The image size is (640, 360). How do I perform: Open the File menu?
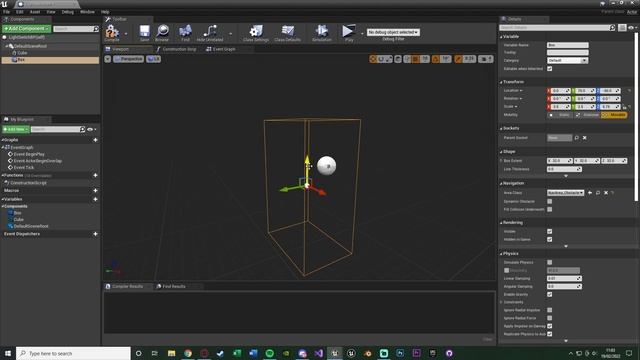tap(7, 12)
